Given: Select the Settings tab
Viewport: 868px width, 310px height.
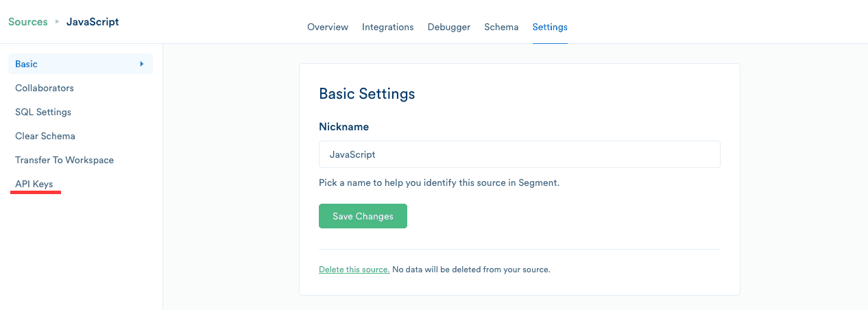Looking at the screenshot, I should coord(550,27).
